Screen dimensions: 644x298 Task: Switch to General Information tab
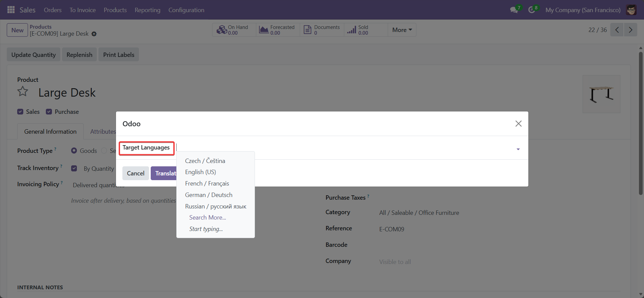click(50, 132)
